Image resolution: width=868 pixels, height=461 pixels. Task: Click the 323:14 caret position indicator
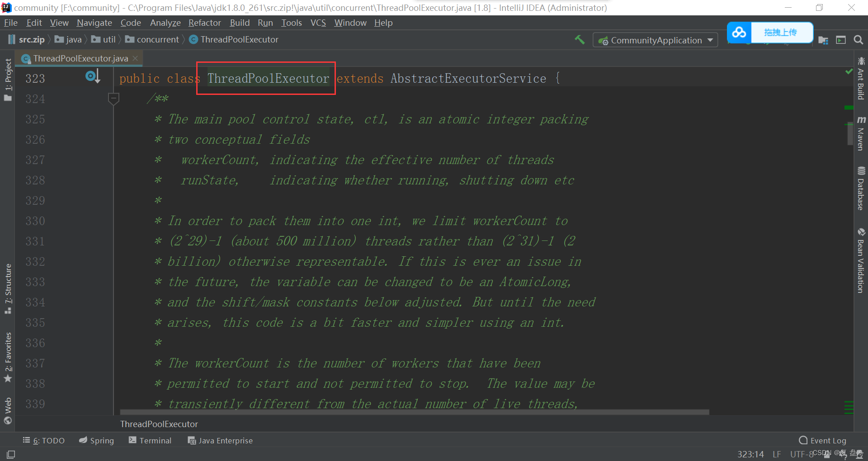pyautogui.click(x=750, y=454)
